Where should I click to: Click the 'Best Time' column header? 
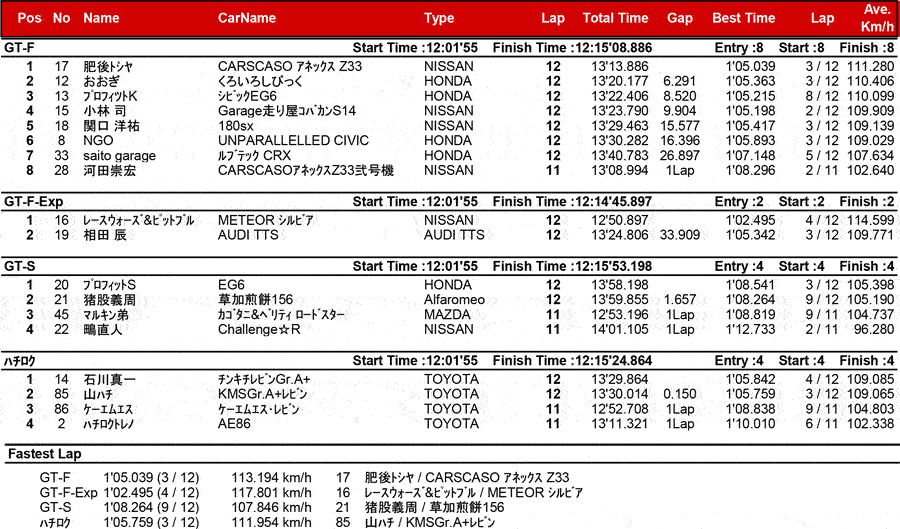pyautogui.click(x=743, y=18)
